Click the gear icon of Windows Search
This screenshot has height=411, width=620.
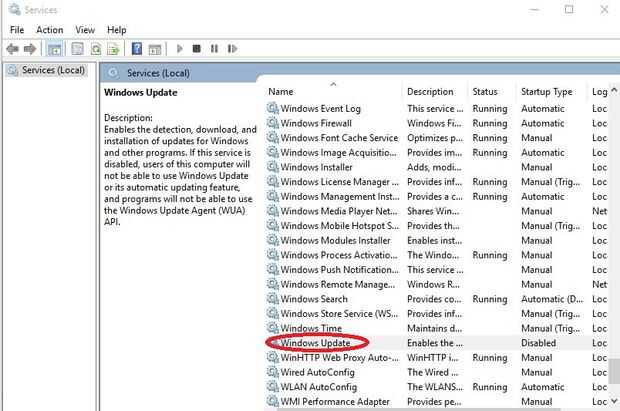272,298
